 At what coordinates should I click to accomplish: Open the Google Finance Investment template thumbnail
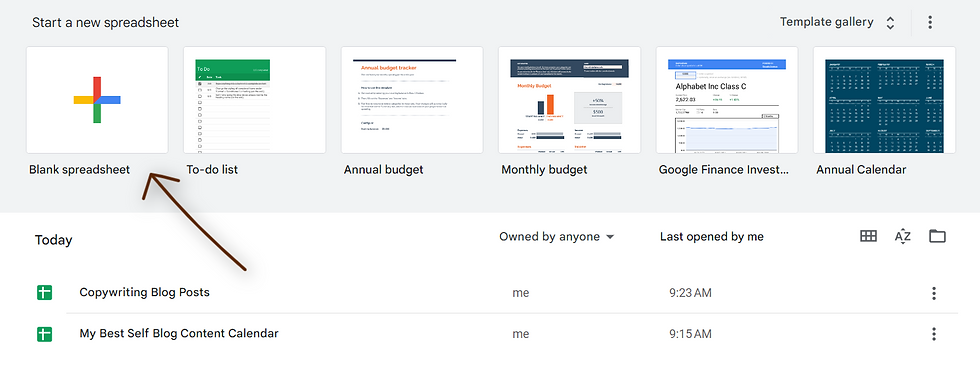[x=727, y=100]
